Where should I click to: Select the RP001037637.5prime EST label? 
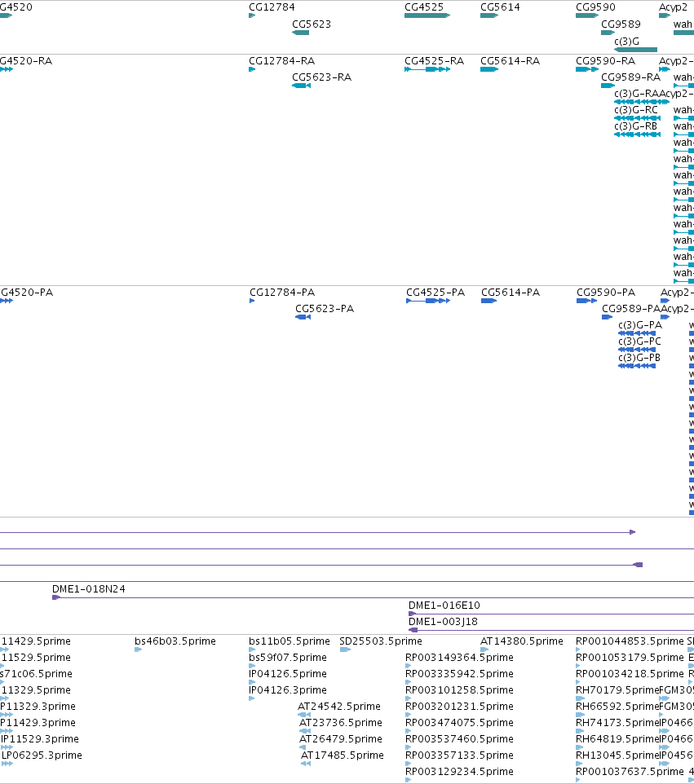(630, 771)
